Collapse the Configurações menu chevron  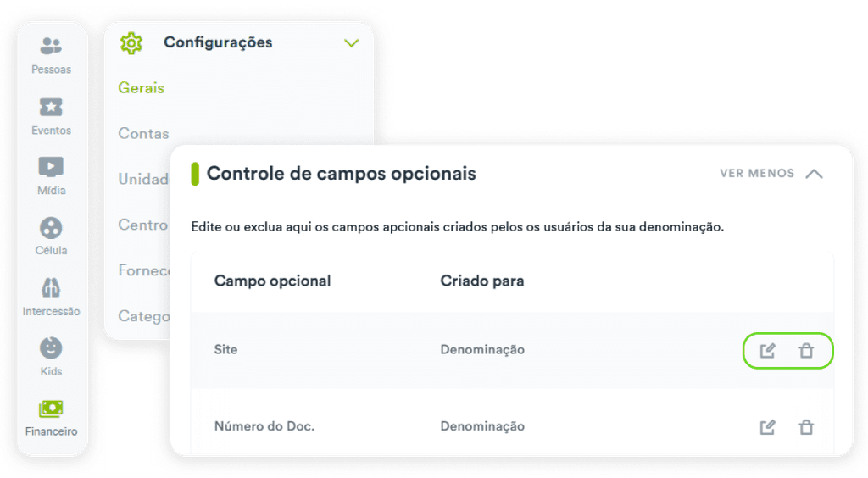click(351, 43)
